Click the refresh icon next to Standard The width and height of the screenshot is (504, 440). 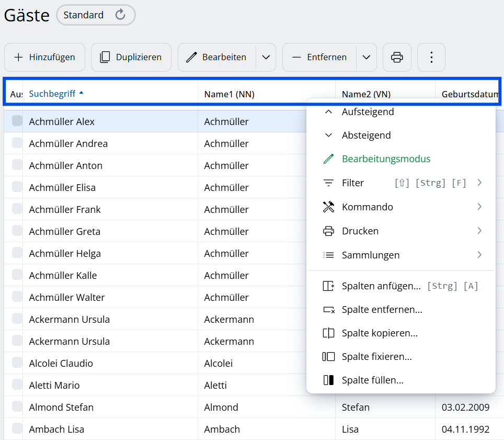120,15
